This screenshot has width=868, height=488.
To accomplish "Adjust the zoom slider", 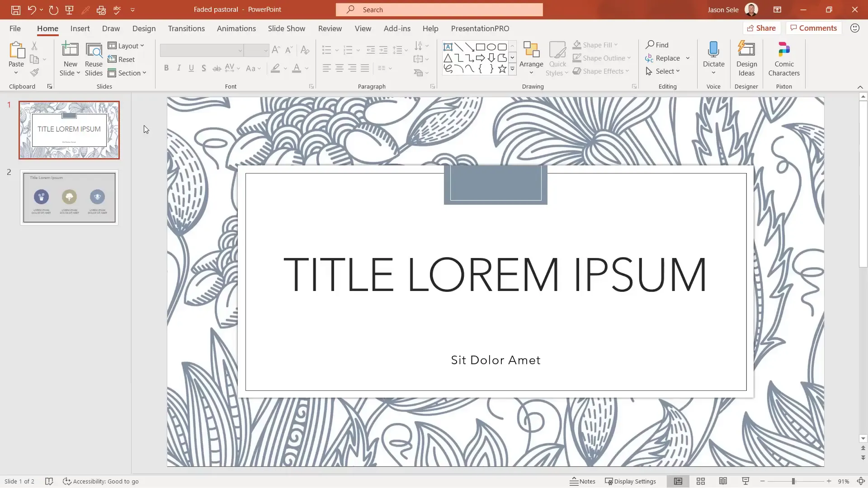I will tap(794, 481).
